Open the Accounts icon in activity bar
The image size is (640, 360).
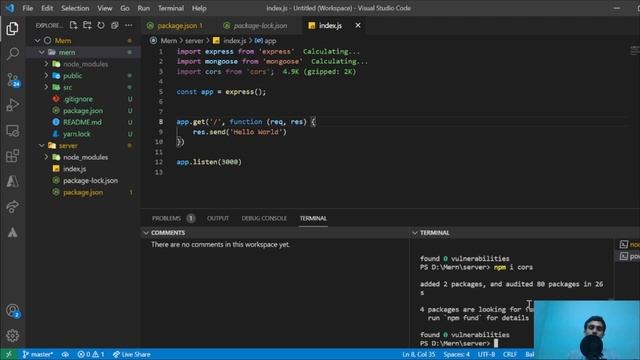pos(12,311)
